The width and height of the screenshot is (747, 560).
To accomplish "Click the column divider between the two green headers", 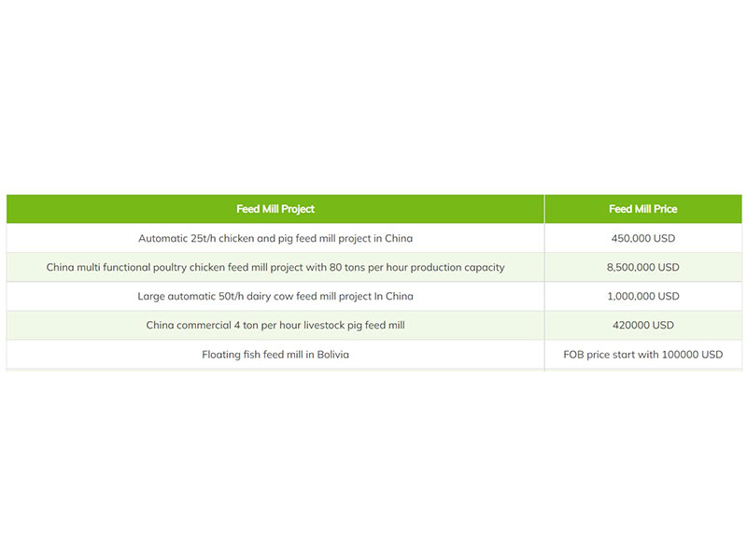I will point(544,209).
